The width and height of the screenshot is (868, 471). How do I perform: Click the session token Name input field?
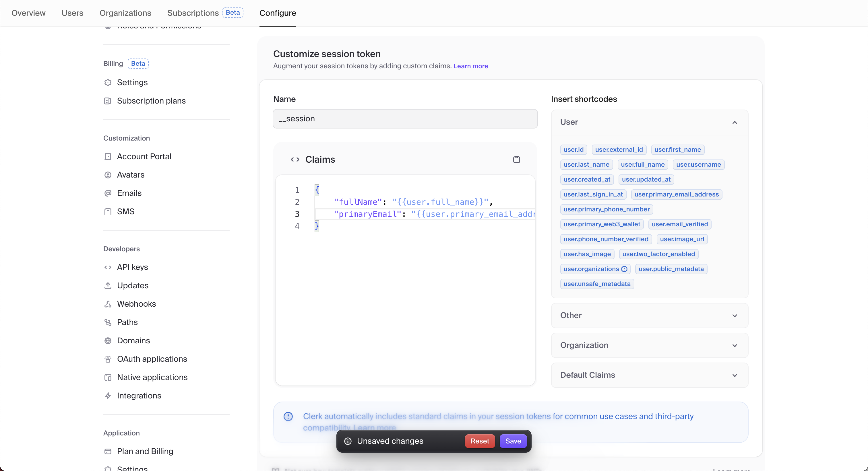[405, 118]
